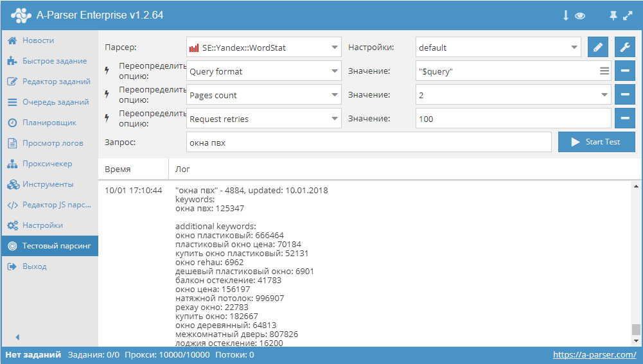Image resolution: width=643 pixels, height=364 pixels.
Task: Click the log scrollbar up arrow
Action: pyautogui.click(x=636, y=187)
